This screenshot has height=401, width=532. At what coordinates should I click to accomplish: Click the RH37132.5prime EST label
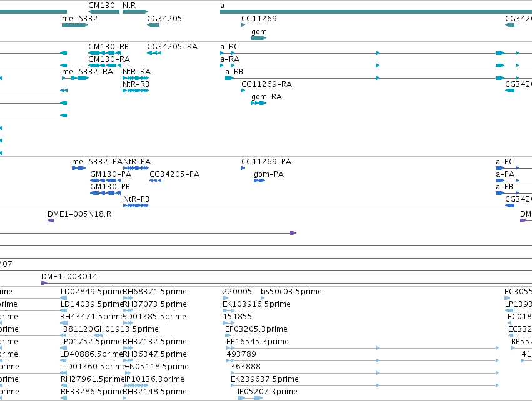pyautogui.click(x=154, y=341)
